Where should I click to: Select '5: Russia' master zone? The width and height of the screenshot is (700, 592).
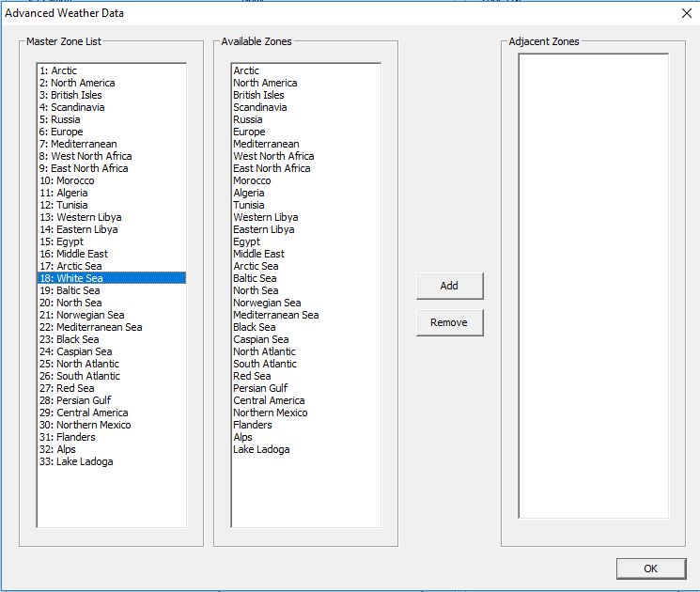[x=112, y=119]
